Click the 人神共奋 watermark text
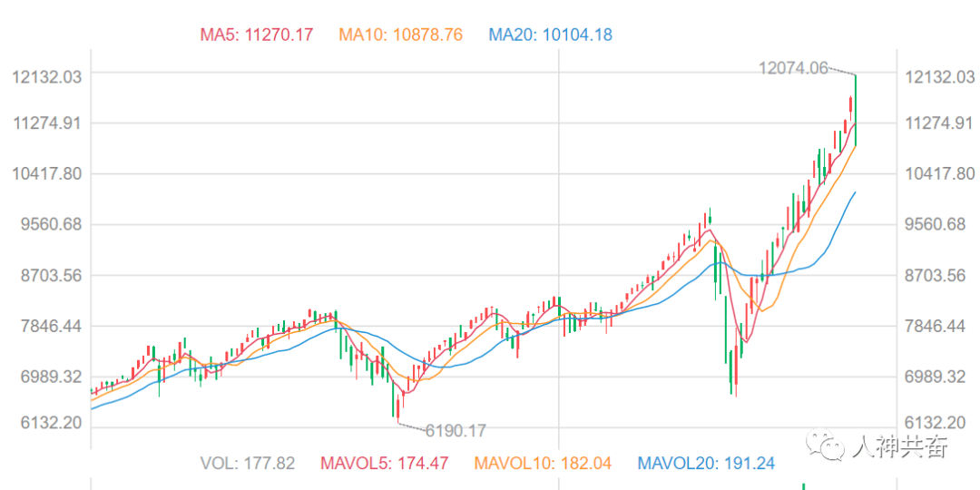 point(900,446)
